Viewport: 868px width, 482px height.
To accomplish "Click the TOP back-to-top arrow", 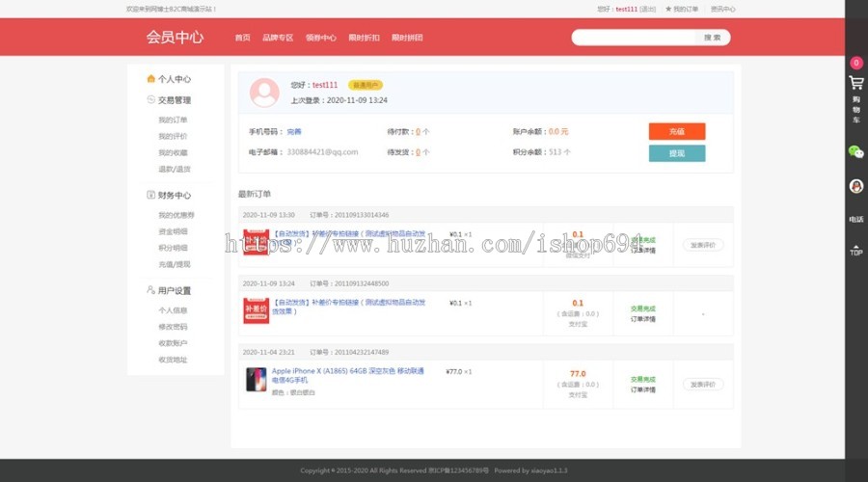I will (856, 250).
